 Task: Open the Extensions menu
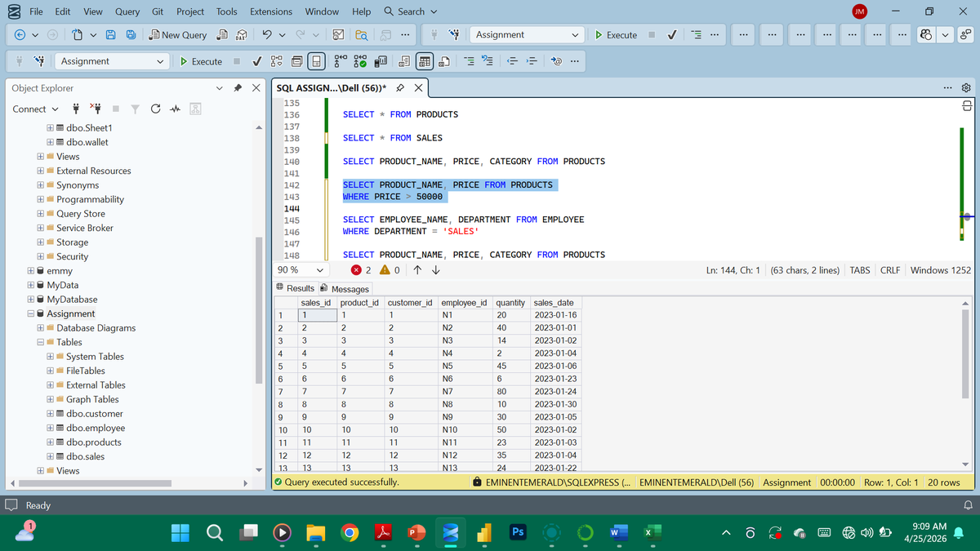(271, 11)
